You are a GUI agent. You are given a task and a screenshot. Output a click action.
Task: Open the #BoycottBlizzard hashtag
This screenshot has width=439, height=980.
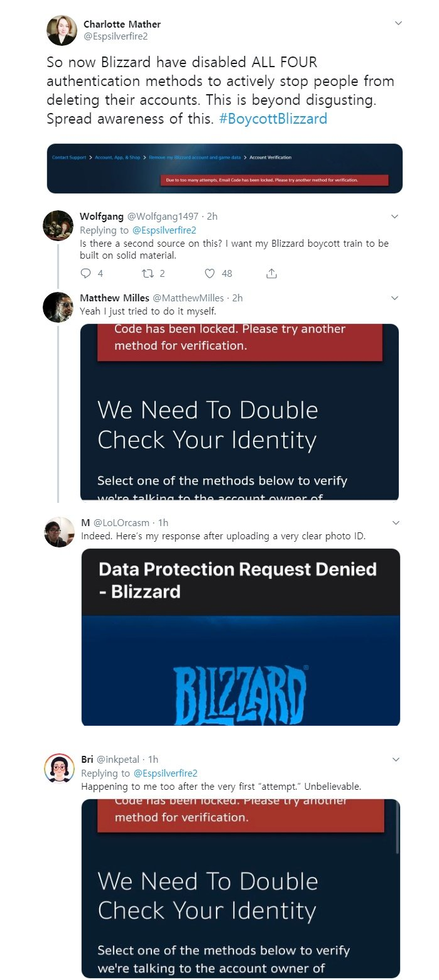[273, 118]
